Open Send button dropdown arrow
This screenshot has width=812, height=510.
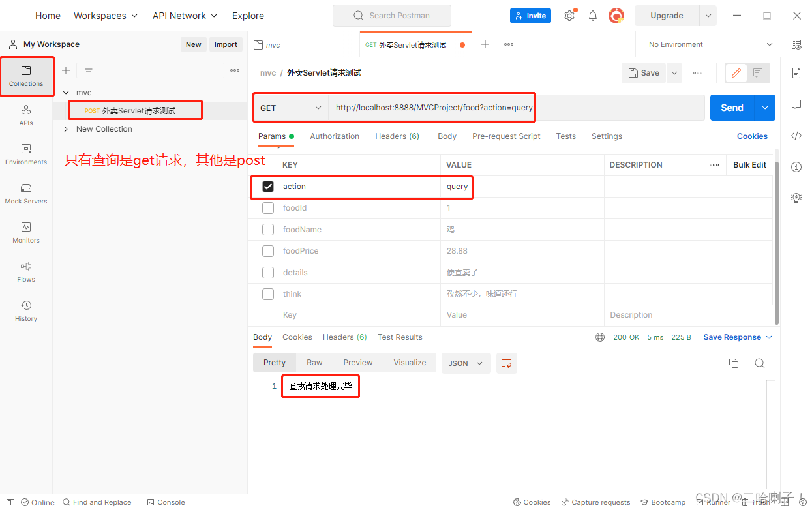(765, 108)
